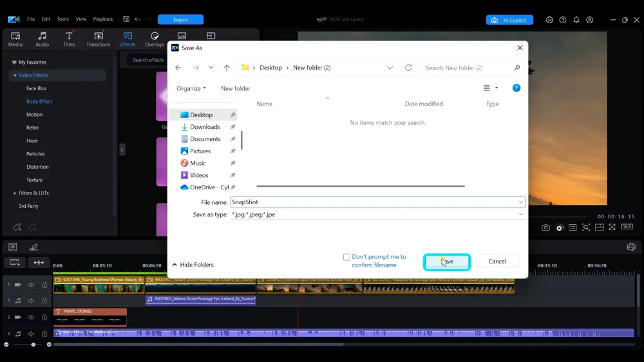The height and width of the screenshot is (362, 644).
Task: Lock video track 1
Action: tap(44, 285)
